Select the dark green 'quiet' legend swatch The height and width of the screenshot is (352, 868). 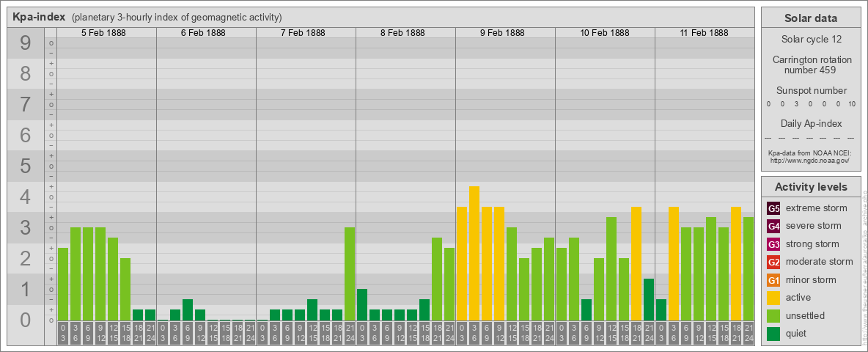pyautogui.click(x=773, y=333)
